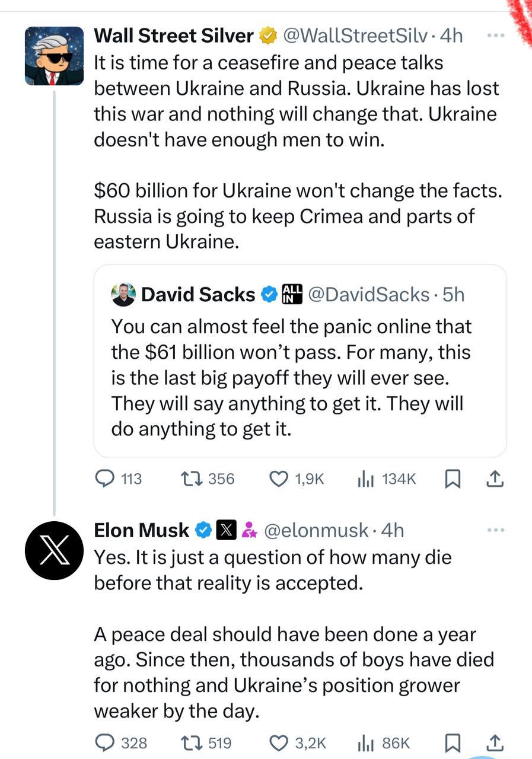
Task: Like Elon Musk's reply
Action: [x=279, y=742]
